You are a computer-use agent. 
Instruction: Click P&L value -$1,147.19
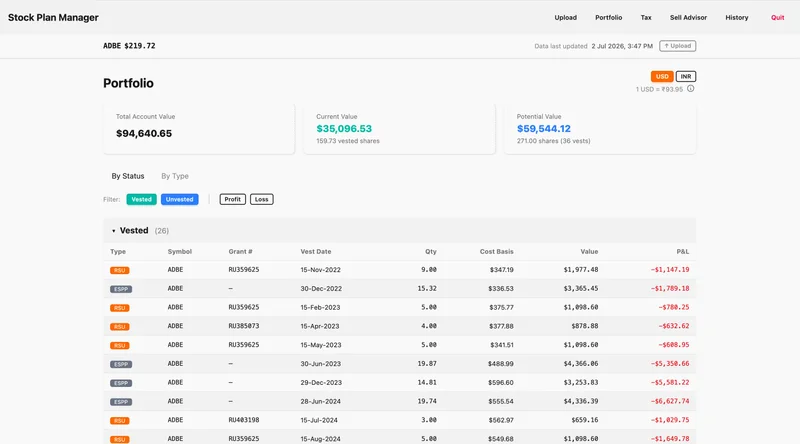pyautogui.click(x=670, y=269)
